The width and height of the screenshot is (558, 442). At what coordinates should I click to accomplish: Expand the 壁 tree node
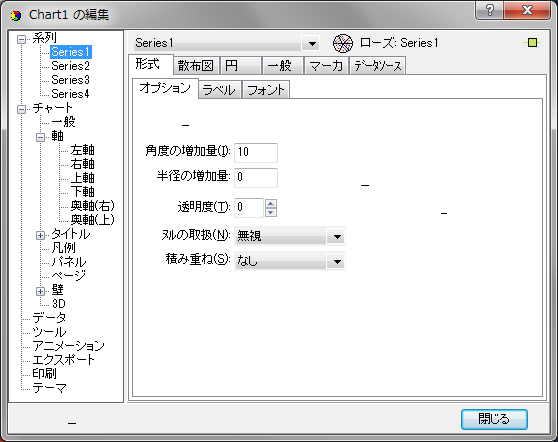coord(41,291)
